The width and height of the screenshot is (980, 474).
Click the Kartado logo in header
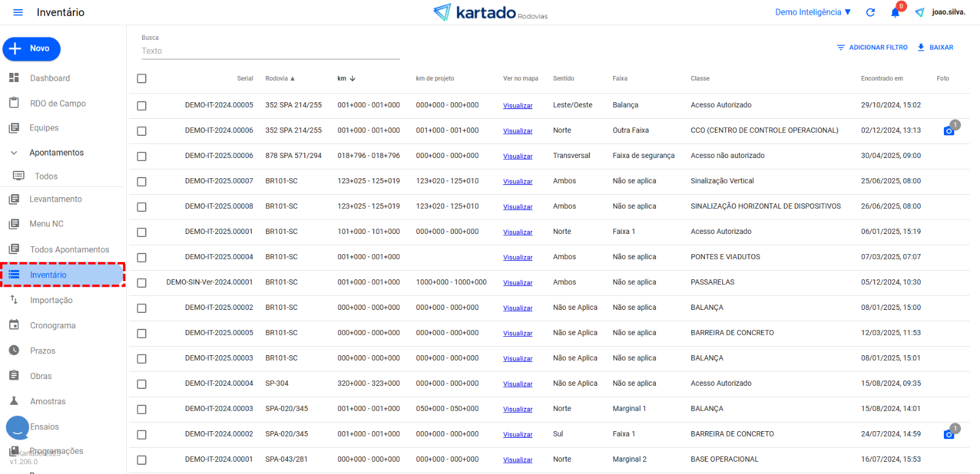[x=490, y=12]
